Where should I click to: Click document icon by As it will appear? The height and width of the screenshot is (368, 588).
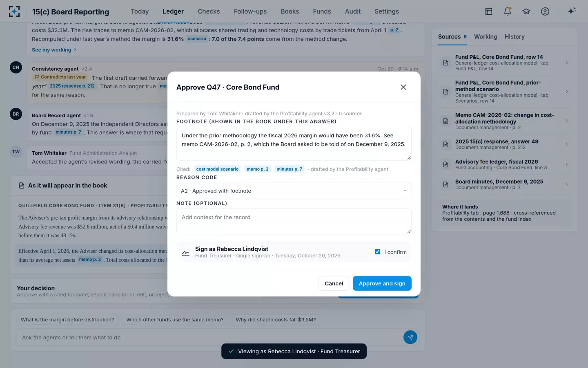click(x=22, y=186)
